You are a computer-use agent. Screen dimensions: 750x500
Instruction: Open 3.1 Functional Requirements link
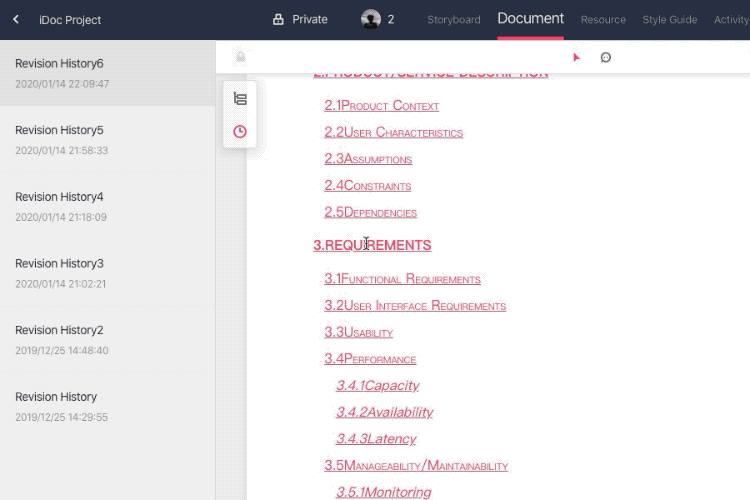click(x=402, y=278)
